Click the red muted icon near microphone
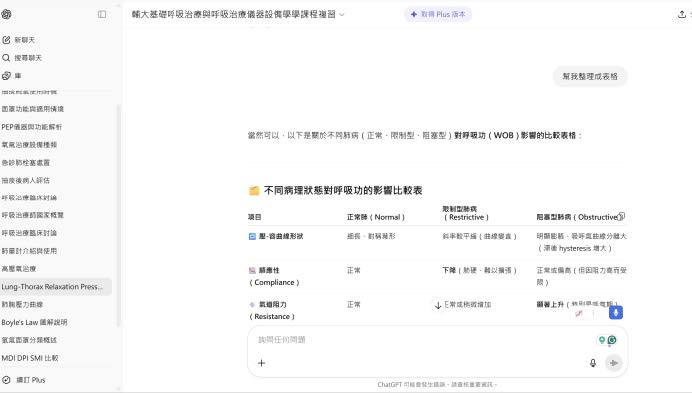This screenshot has width=692, height=393. 579,313
